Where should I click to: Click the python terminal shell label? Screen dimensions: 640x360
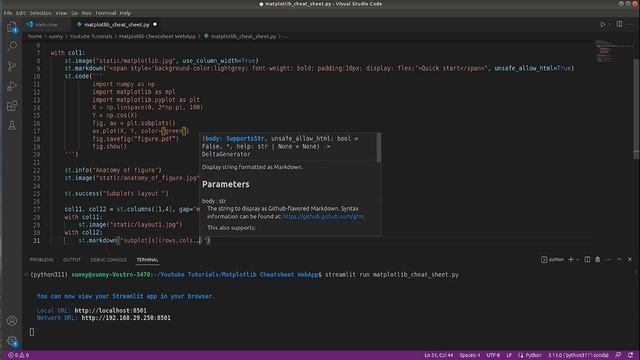(x=552, y=260)
